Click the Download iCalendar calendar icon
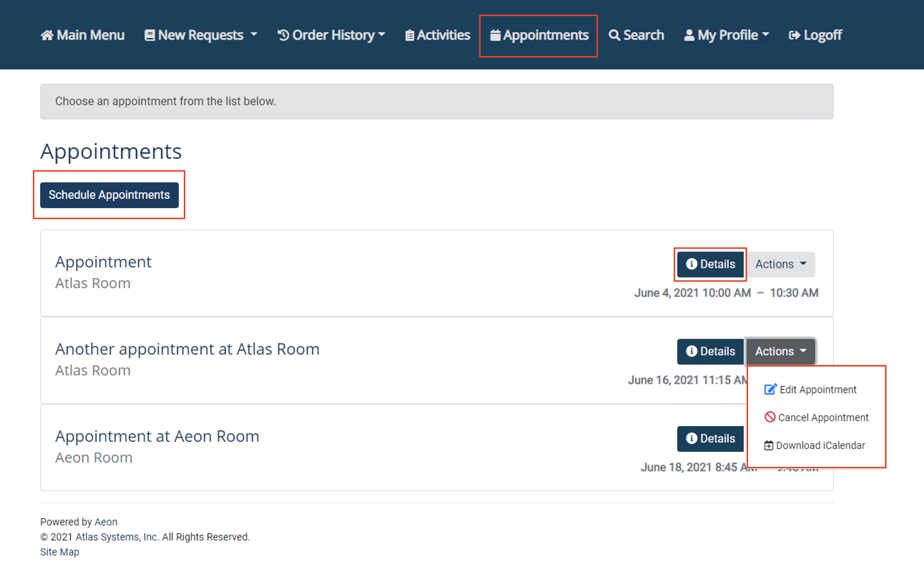The width and height of the screenshot is (924, 587). pyautogui.click(x=768, y=445)
